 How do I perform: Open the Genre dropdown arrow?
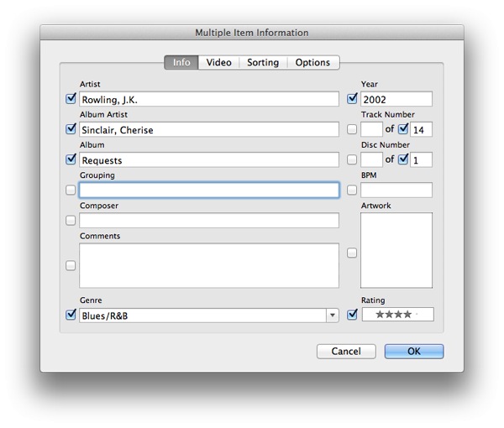333,316
